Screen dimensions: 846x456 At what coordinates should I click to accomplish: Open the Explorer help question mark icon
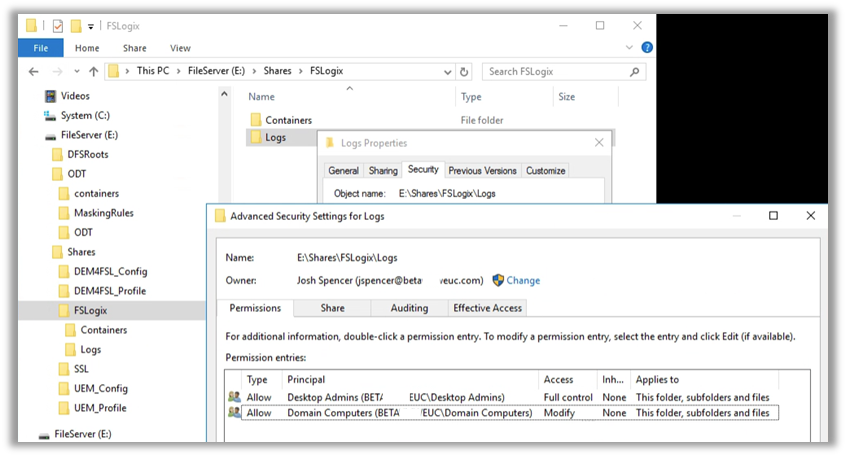[647, 48]
